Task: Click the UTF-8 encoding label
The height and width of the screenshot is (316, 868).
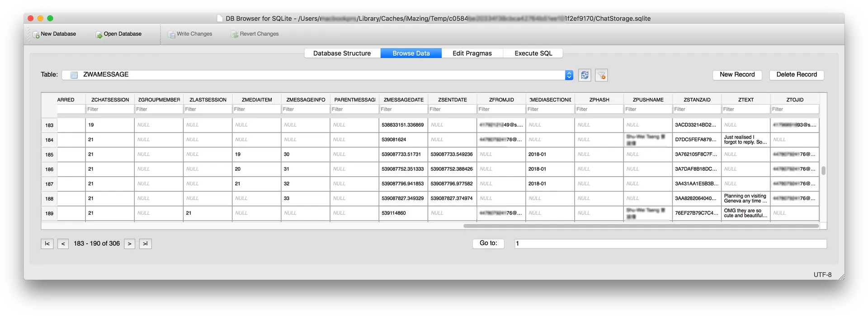Action: click(x=822, y=275)
